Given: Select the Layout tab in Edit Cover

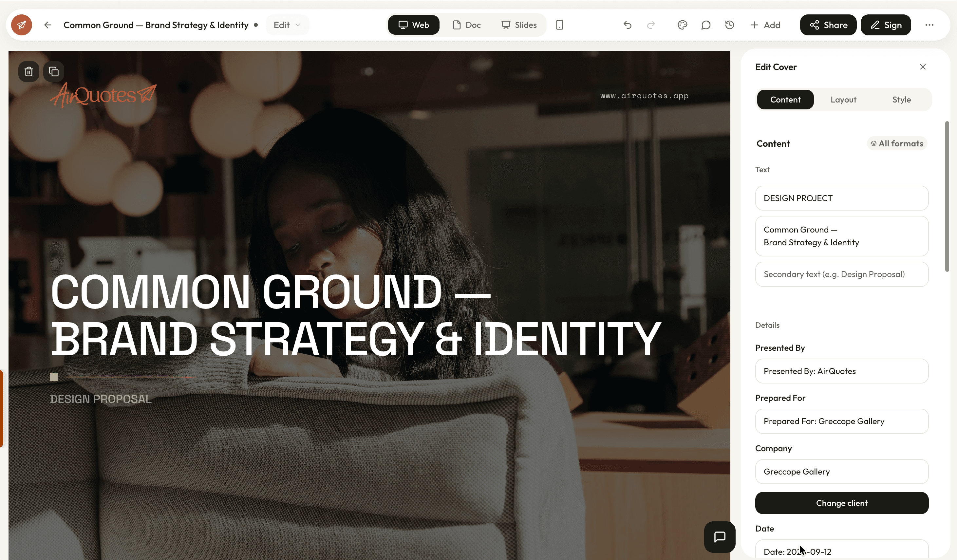Looking at the screenshot, I should pos(843,100).
